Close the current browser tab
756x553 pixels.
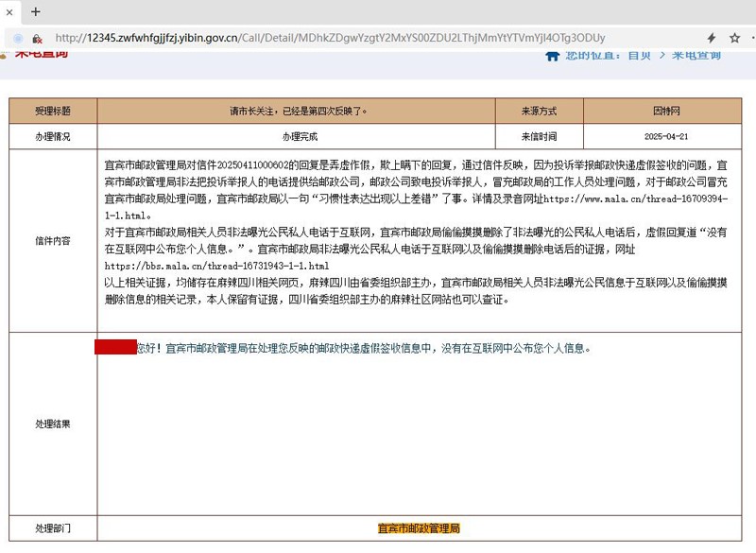[x=9, y=12]
